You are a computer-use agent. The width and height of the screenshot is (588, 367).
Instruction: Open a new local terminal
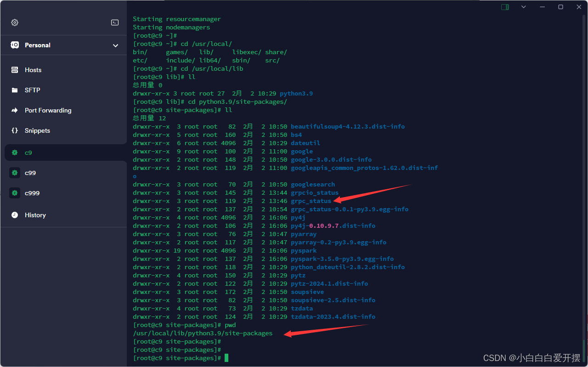[114, 22]
